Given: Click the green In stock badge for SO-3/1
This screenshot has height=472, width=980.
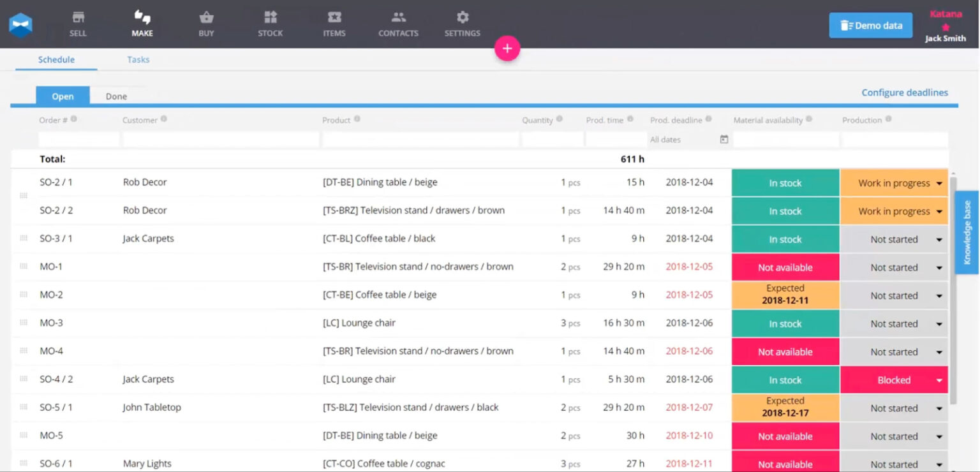Looking at the screenshot, I should tap(785, 239).
